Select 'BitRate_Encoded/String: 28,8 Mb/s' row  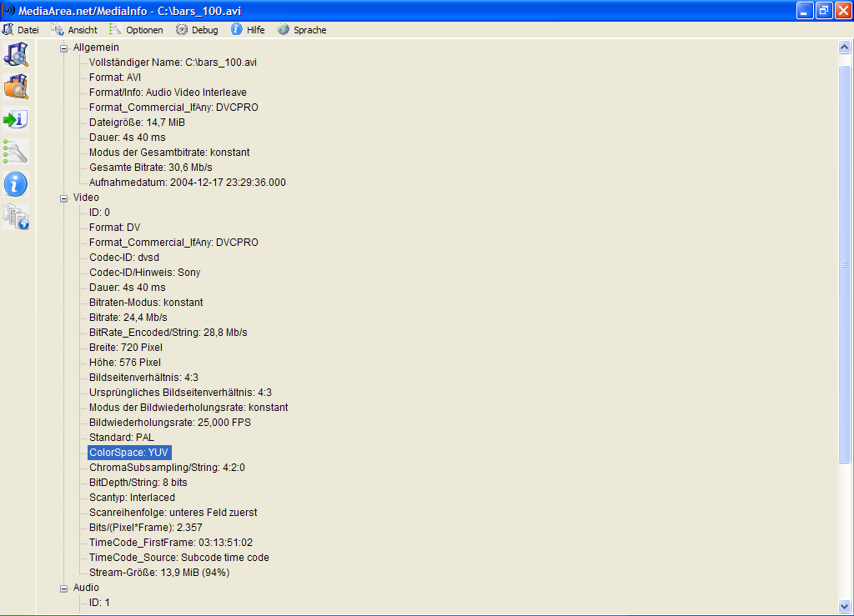(168, 333)
